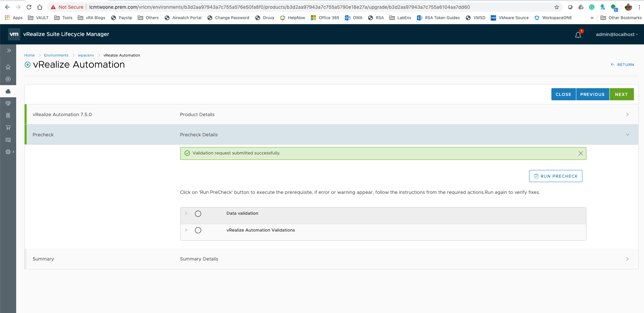Viewport: 644px width, 313px height.
Task: Click the RUN PRECHECK button
Action: tap(555, 176)
